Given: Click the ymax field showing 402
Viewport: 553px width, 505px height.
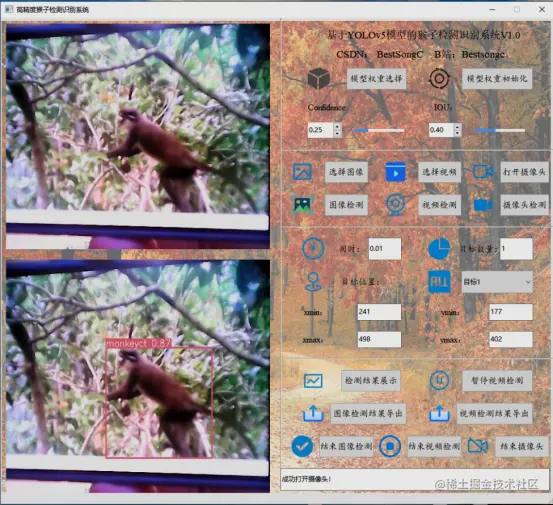Looking at the screenshot, I should (511, 339).
